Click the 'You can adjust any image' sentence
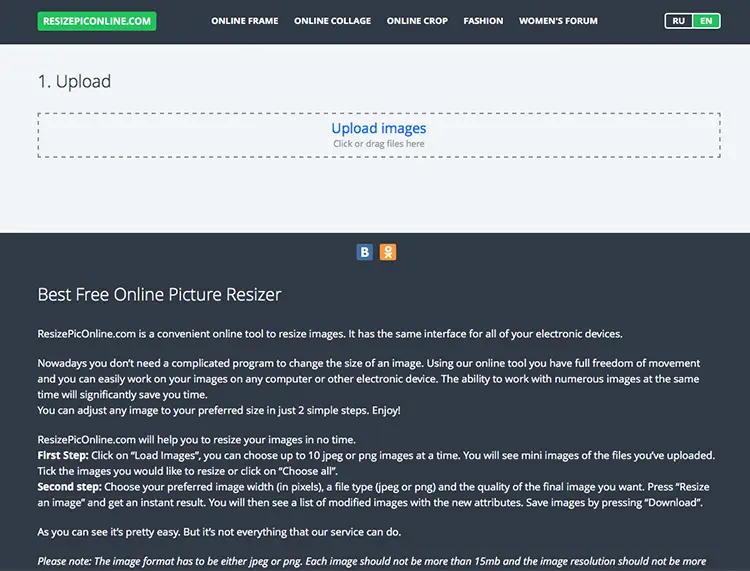This screenshot has height=571, width=750. [219, 410]
